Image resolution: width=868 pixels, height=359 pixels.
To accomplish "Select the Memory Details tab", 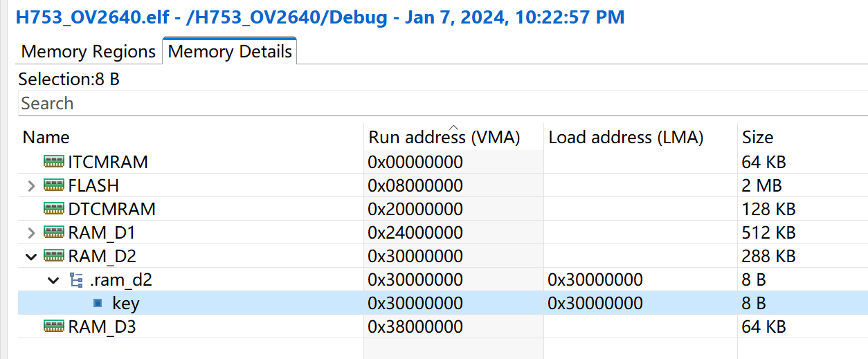I will pos(230,52).
